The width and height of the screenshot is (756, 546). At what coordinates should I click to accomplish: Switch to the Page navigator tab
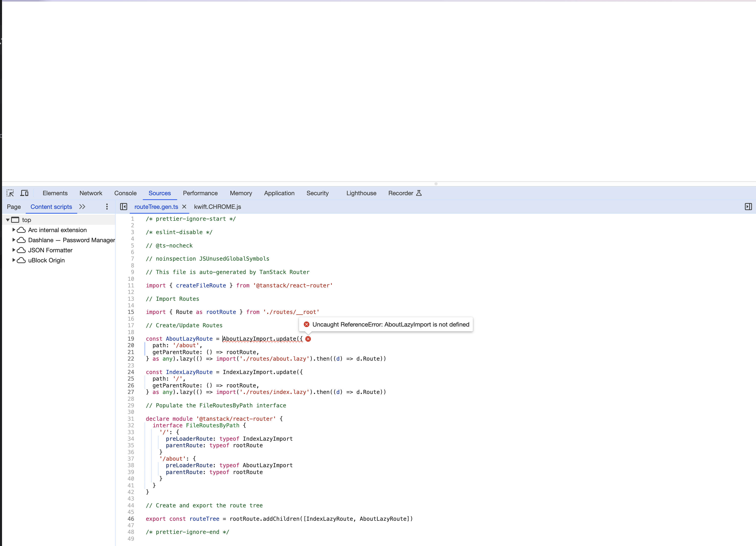pyautogui.click(x=14, y=207)
